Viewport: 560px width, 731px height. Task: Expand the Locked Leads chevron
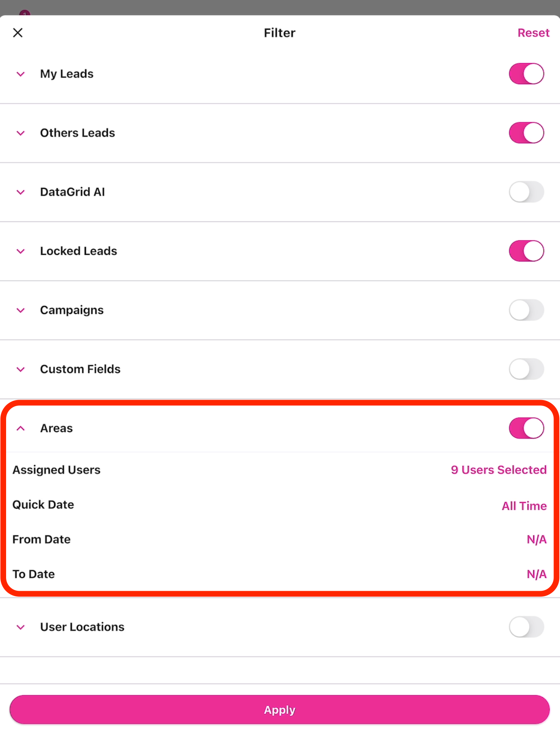(21, 251)
